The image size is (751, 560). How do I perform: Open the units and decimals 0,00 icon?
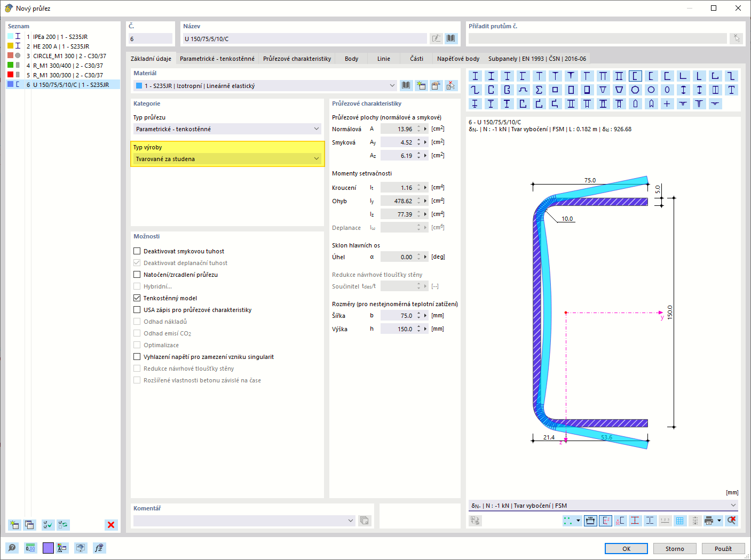[30, 548]
